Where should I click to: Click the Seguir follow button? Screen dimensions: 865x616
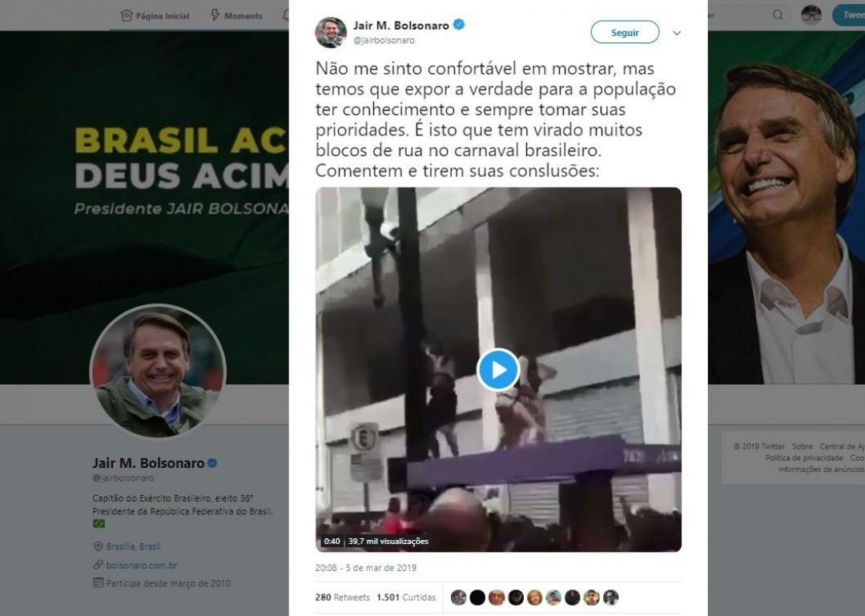click(x=625, y=33)
